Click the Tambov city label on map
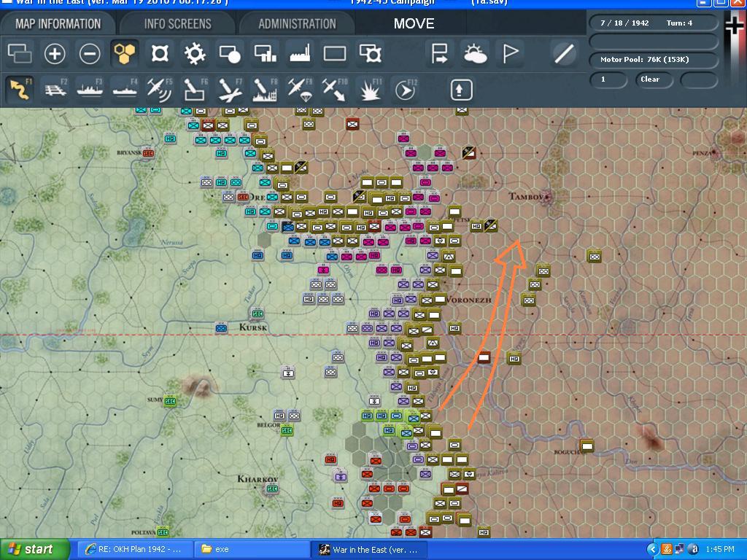 pyautogui.click(x=525, y=196)
